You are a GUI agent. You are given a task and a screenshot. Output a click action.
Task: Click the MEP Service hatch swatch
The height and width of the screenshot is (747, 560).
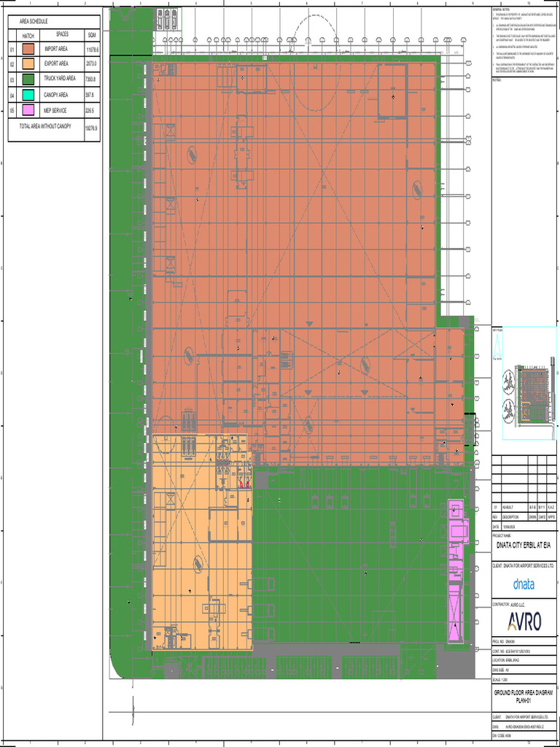[28, 110]
